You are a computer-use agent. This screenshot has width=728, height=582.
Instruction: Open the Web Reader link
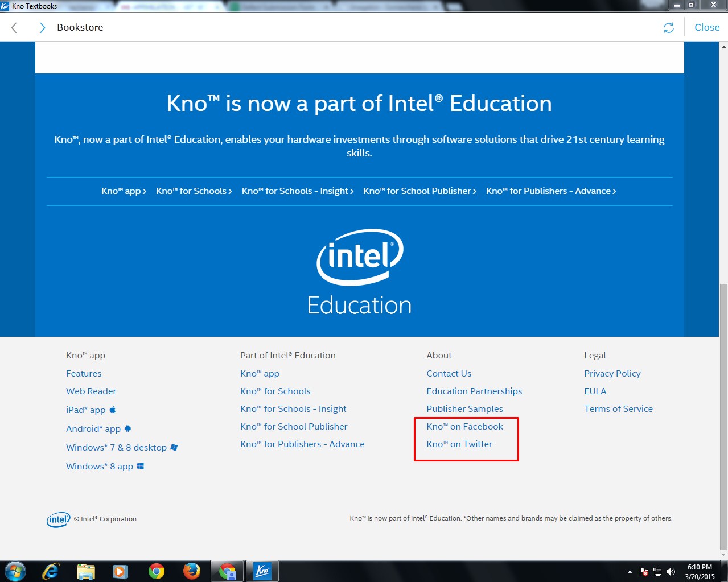tap(91, 391)
